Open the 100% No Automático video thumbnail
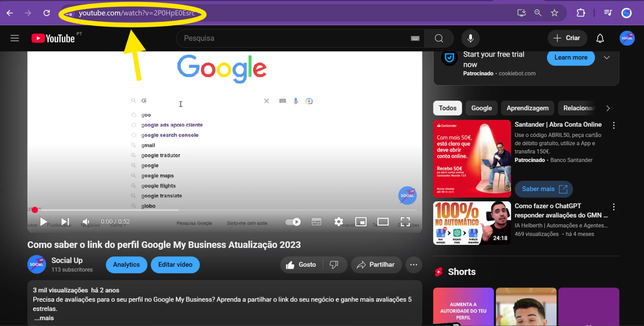The image size is (644, 326). click(x=472, y=223)
